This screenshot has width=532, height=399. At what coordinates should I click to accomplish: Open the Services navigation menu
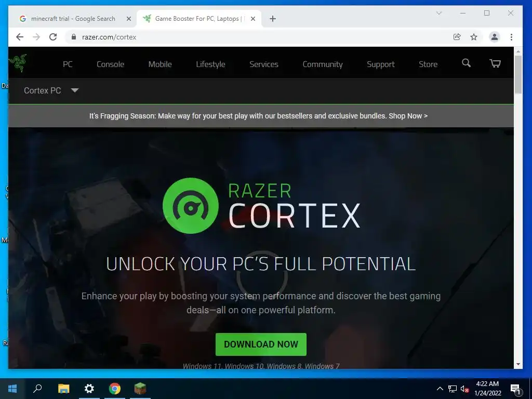tap(263, 64)
